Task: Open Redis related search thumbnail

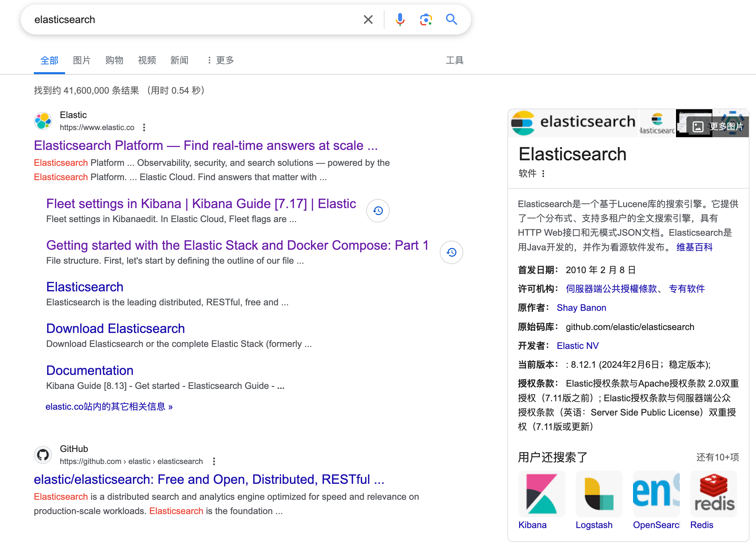Action: point(714,494)
